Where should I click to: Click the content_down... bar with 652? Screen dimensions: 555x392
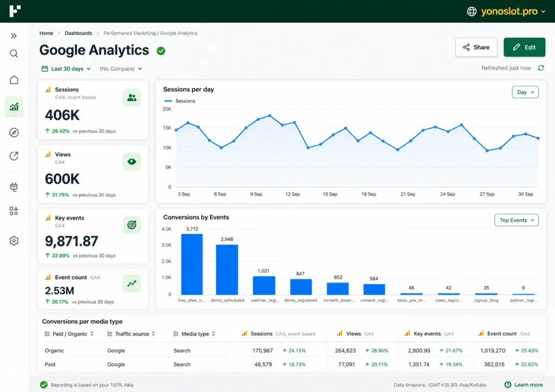click(x=338, y=288)
